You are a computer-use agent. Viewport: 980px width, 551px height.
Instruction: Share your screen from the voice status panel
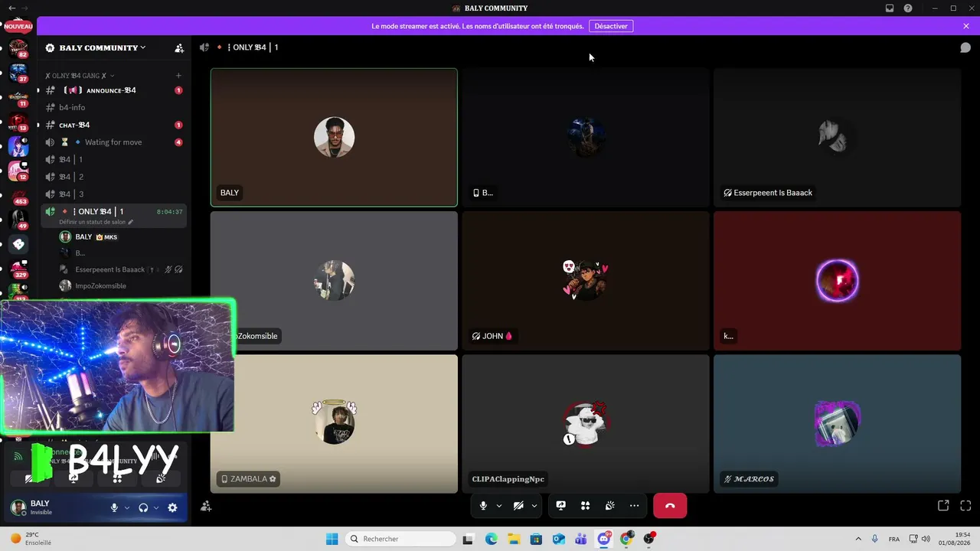(x=73, y=478)
